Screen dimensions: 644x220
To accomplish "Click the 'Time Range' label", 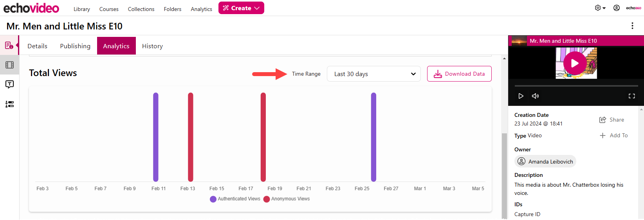I will click(x=306, y=74).
